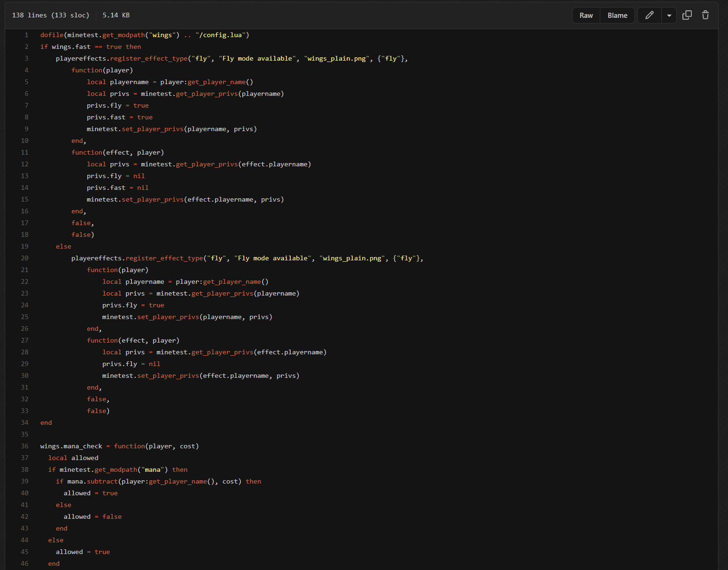728x570 pixels.
Task: Open the edit options dropdown caret
Action: tap(669, 16)
